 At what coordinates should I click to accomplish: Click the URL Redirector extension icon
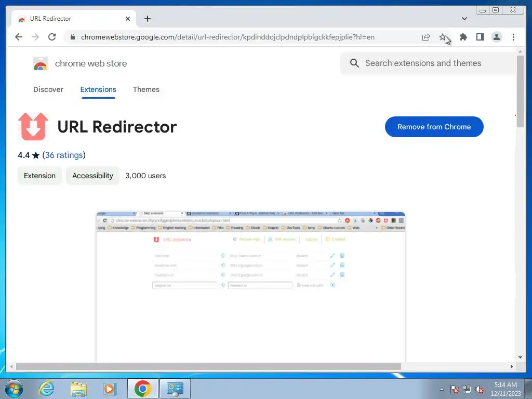33,127
